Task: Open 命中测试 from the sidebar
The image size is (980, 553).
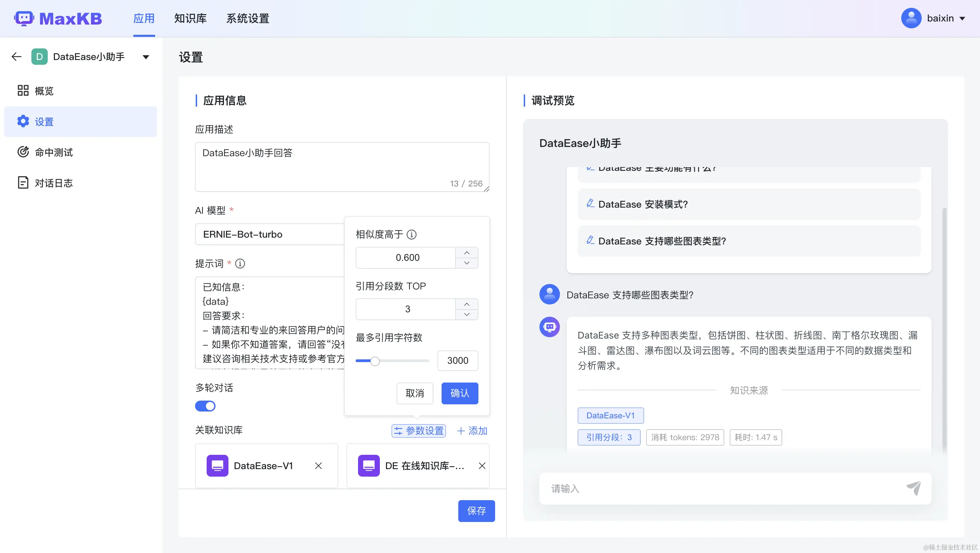Action: 54,152
